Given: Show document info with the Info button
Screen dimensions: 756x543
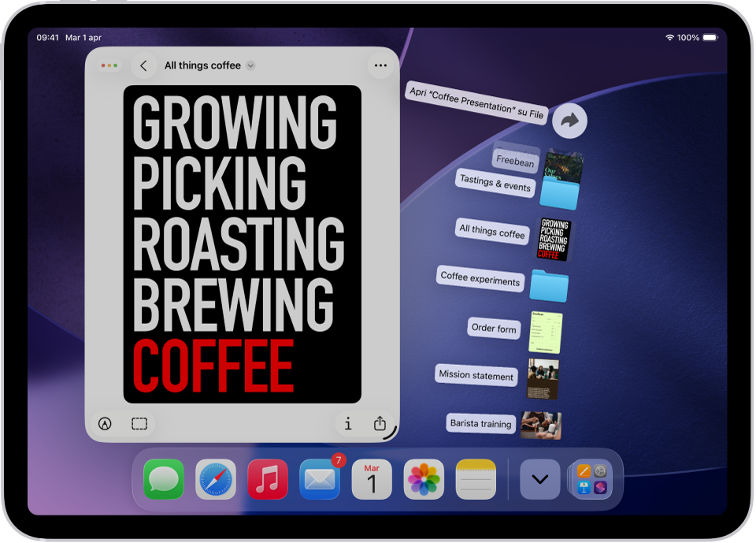Looking at the screenshot, I should tap(347, 424).
